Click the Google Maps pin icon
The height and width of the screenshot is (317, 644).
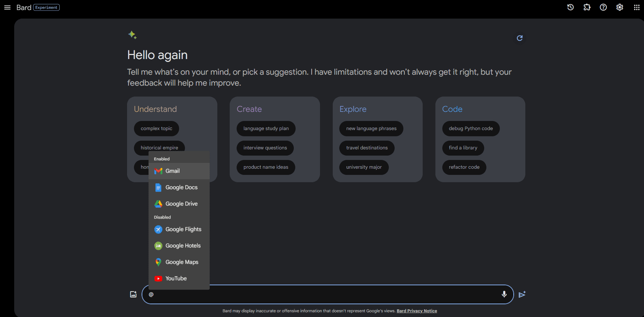(x=158, y=262)
